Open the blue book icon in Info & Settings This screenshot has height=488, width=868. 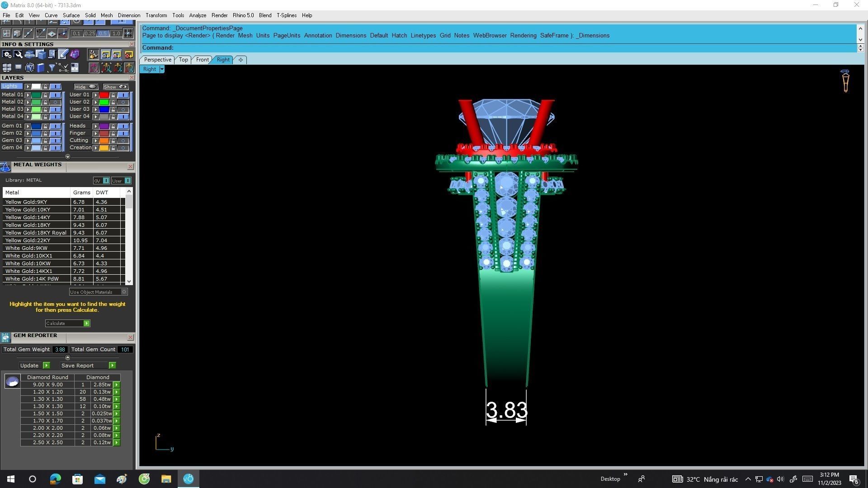[x=41, y=68]
